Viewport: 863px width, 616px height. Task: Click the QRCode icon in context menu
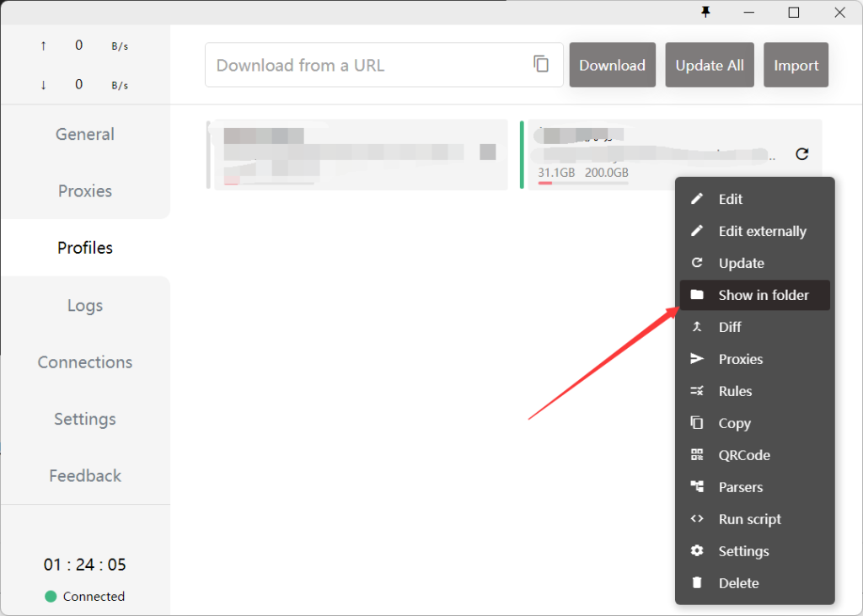(x=697, y=455)
